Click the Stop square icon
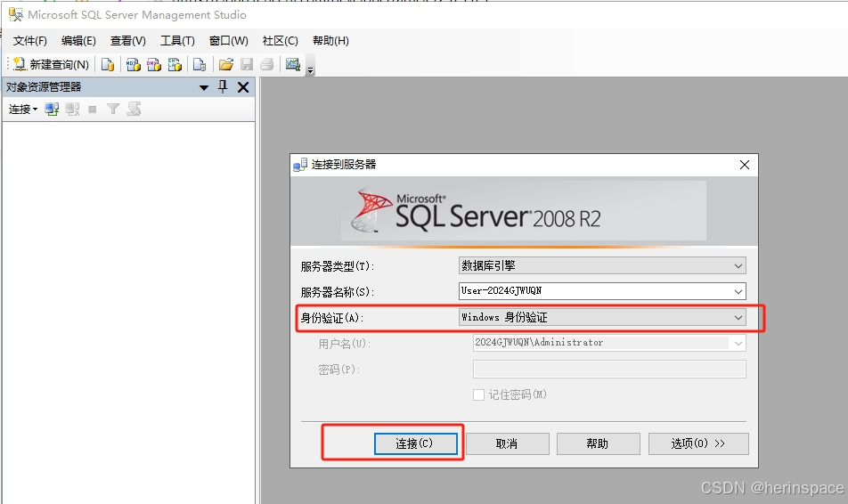This screenshot has width=848, height=504. point(93,110)
